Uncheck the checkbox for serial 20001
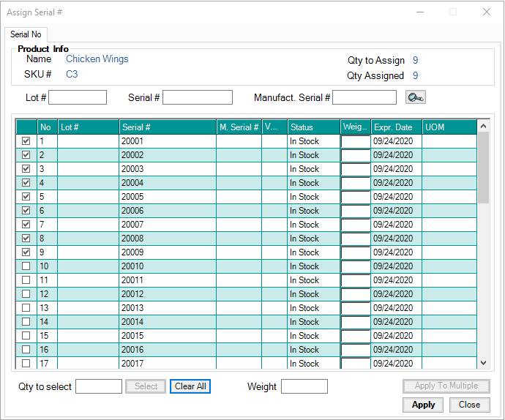 [x=26, y=141]
